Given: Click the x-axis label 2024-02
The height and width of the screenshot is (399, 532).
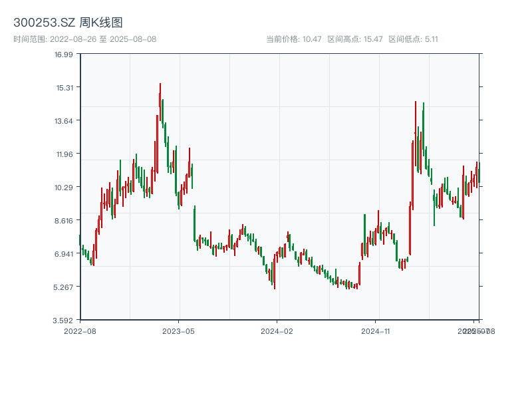Looking at the screenshot, I should pos(277,331).
